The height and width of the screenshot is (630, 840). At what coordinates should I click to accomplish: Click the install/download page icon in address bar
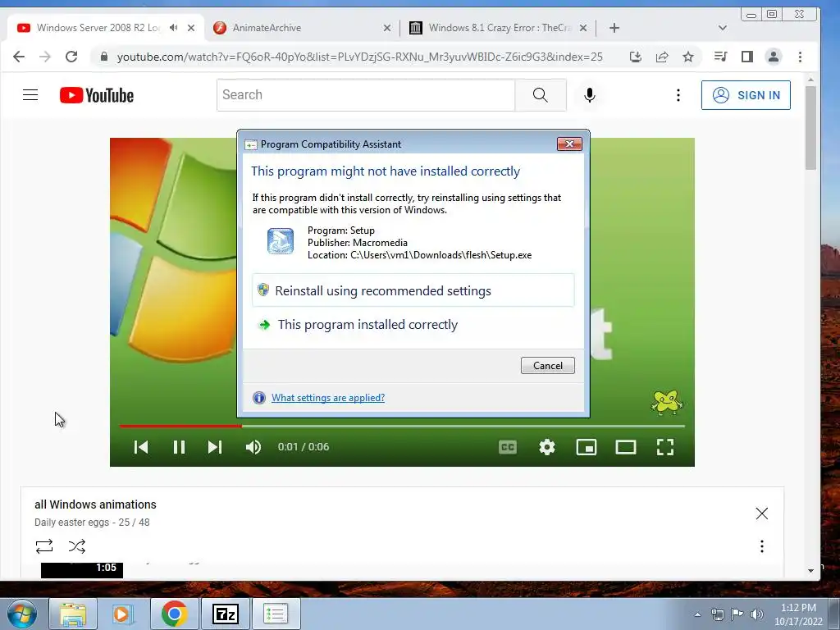tap(636, 57)
